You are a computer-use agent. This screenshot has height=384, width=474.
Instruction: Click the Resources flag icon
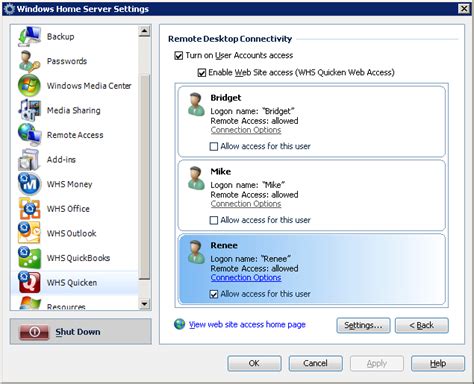tap(30, 304)
